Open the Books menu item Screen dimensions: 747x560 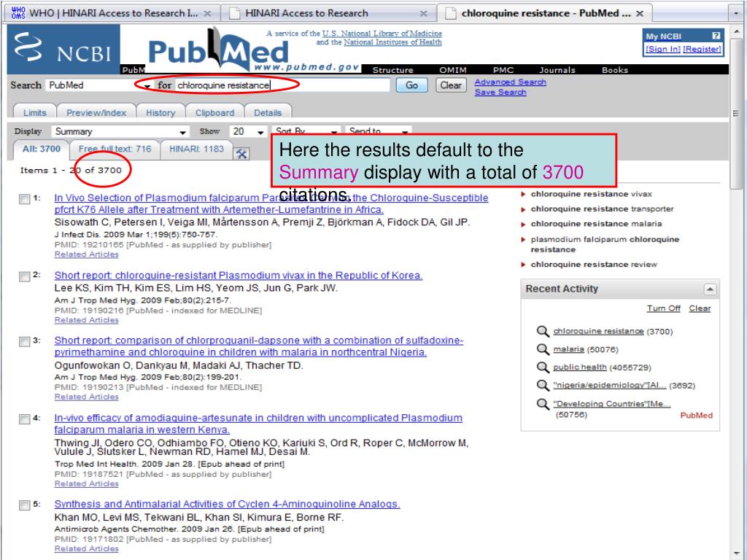tap(614, 70)
